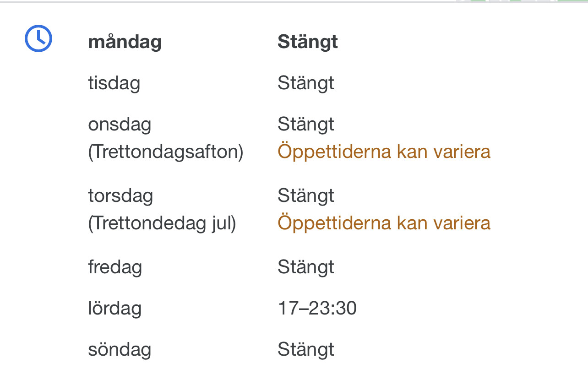The image size is (588, 385).
Task: Click the 17–23:30 opening hours
Action: (x=317, y=309)
